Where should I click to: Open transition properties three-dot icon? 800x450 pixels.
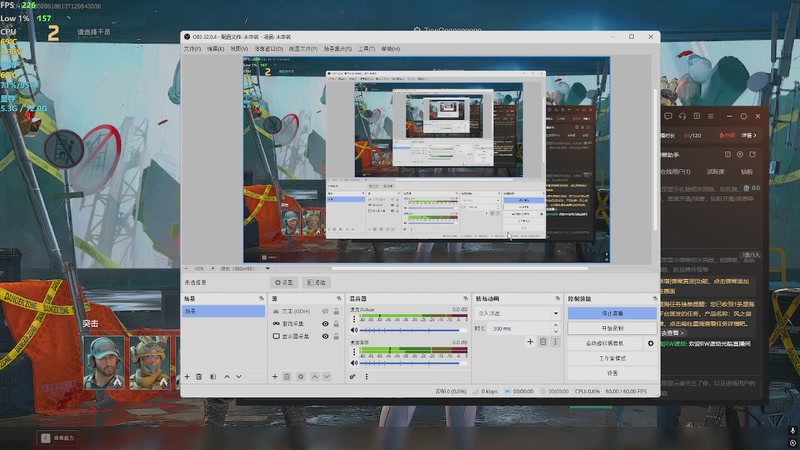pyautogui.click(x=556, y=342)
